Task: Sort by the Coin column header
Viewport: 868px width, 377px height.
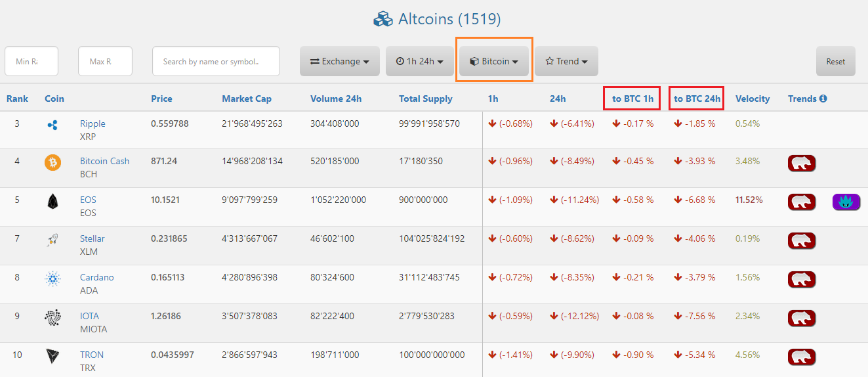Action: coord(54,99)
